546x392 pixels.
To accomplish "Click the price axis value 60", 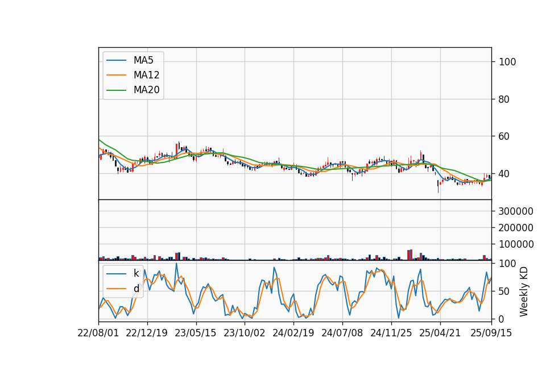I will click(x=504, y=136).
